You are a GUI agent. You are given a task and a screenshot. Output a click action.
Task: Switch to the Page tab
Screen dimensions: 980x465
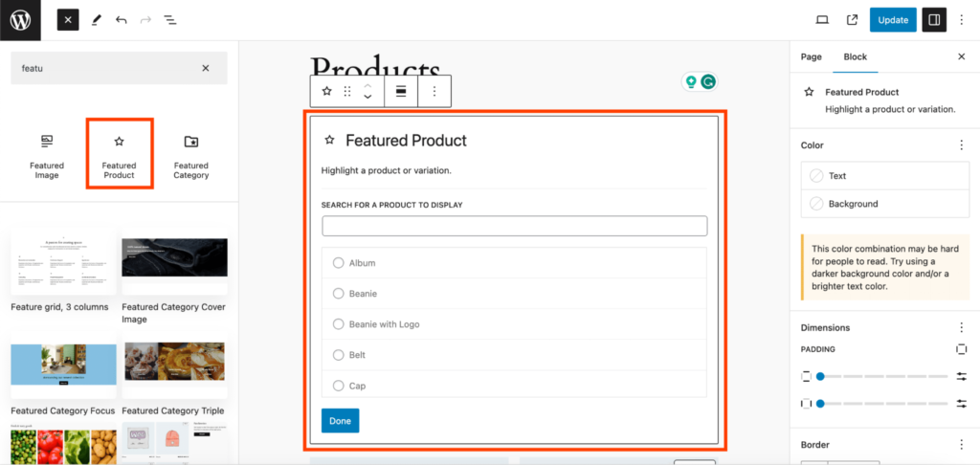coord(811,57)
